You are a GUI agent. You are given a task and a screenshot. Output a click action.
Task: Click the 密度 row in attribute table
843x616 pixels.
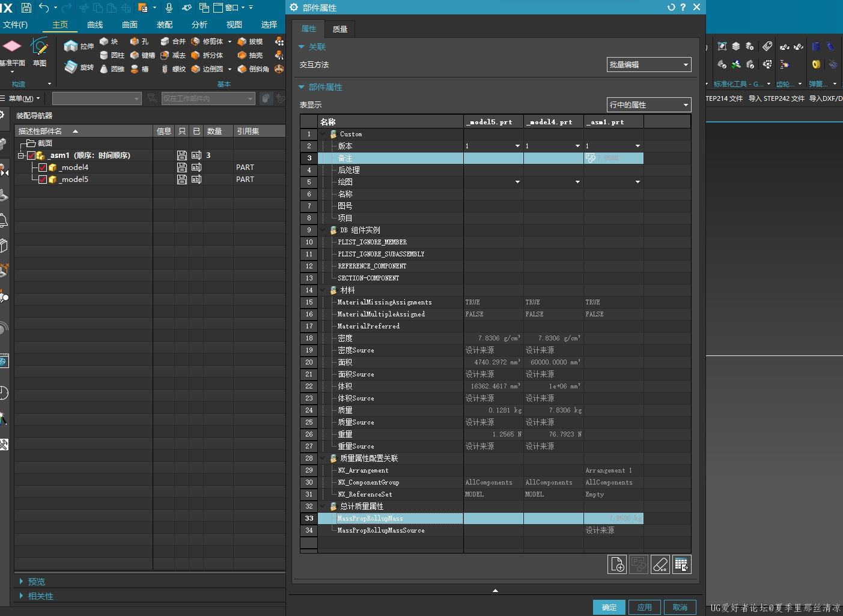(x=472, y=338)
